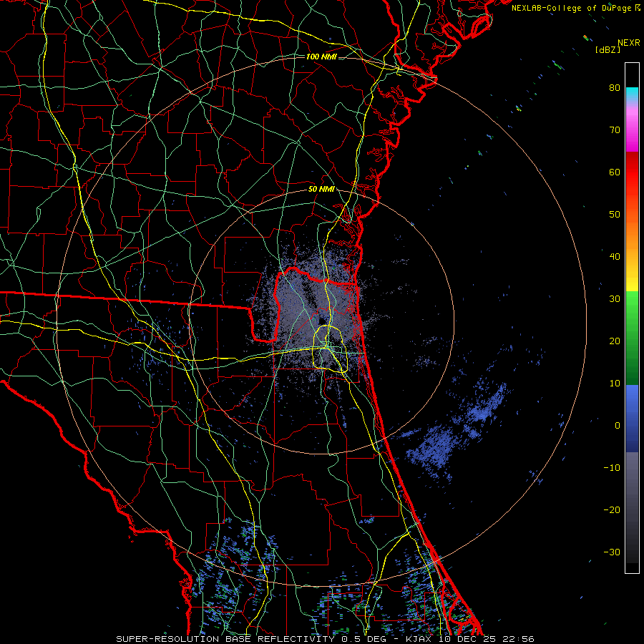The image size is (644, 644).
Task: Click the 60 value on the dBZ scale
Action: tap(615, 172)
